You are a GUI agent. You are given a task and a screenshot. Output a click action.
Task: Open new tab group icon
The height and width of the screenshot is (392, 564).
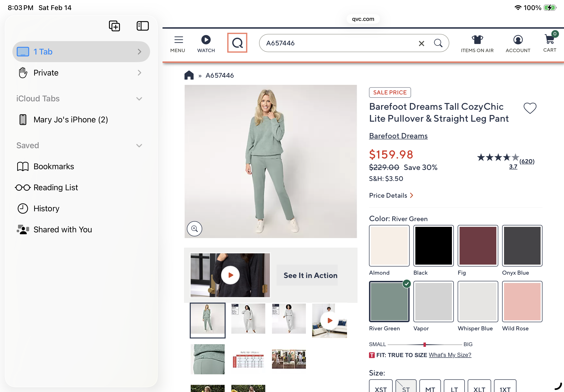114,26
